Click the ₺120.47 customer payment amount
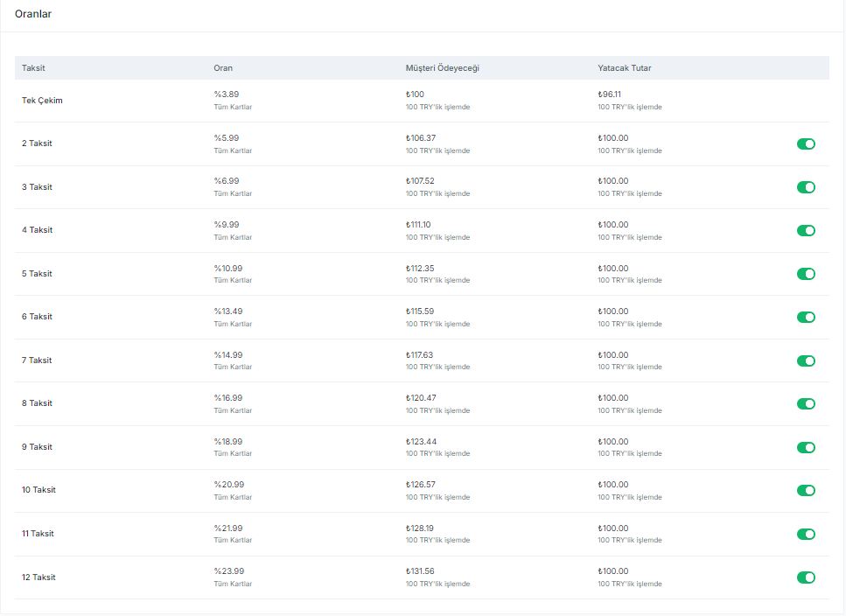This screenshot has width=846, height=616. 421,398
